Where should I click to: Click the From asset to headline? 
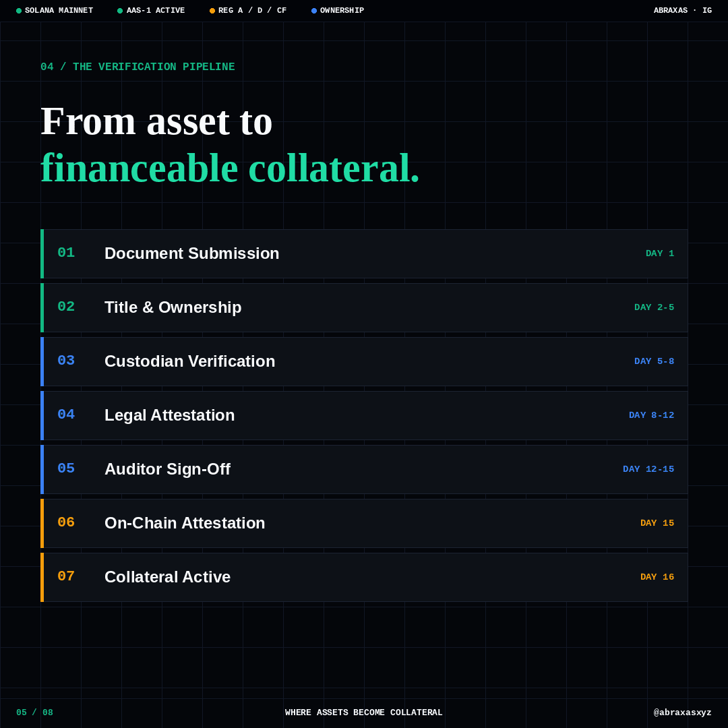pos(156,121)
